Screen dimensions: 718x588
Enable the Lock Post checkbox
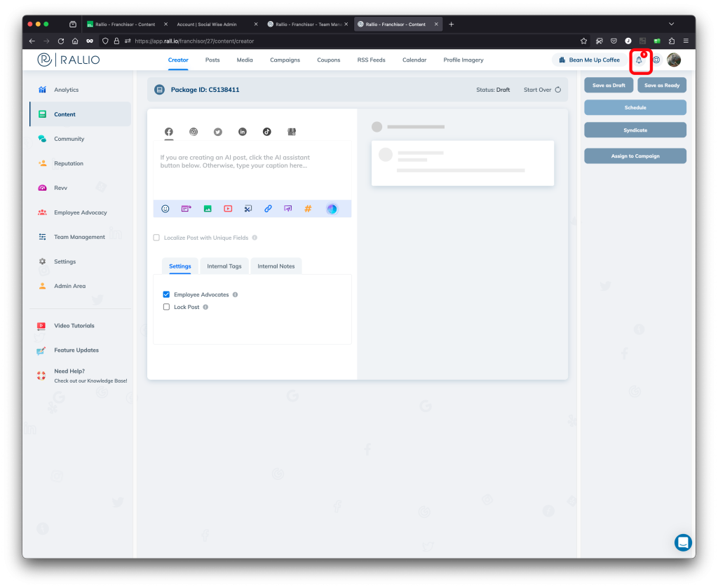click(x=166, y=307)
